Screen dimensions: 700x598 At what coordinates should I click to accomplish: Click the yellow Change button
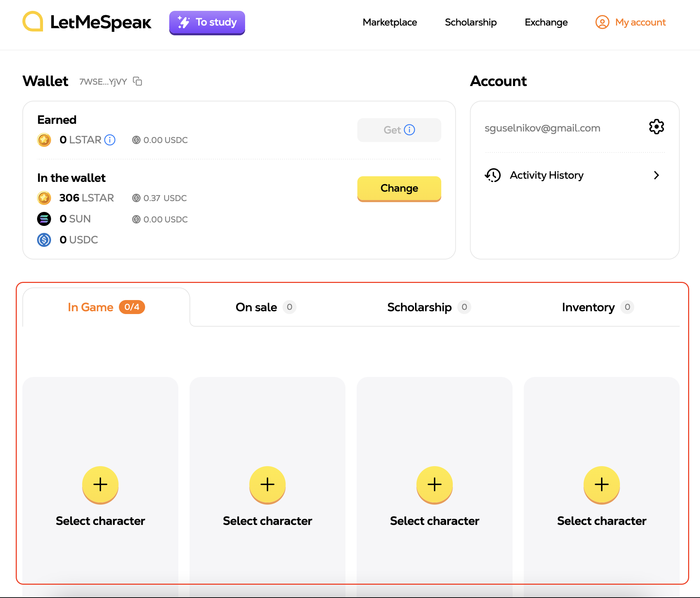[399, 188]
